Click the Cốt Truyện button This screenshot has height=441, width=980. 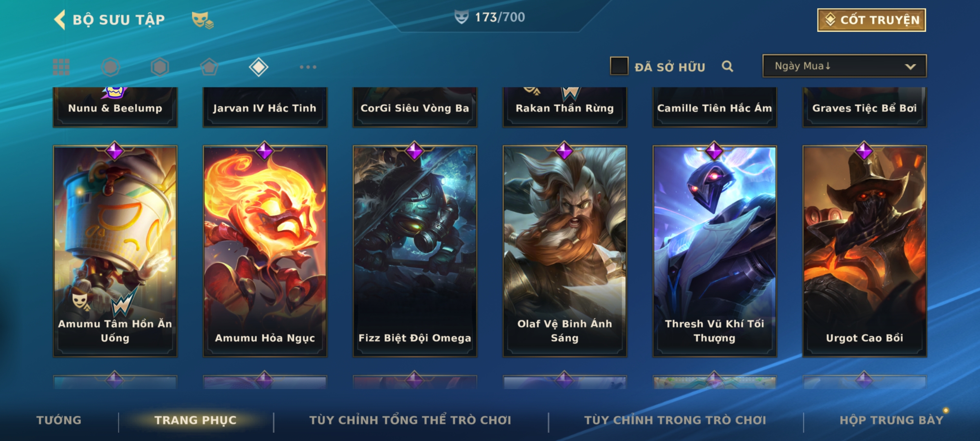(871, 20)
